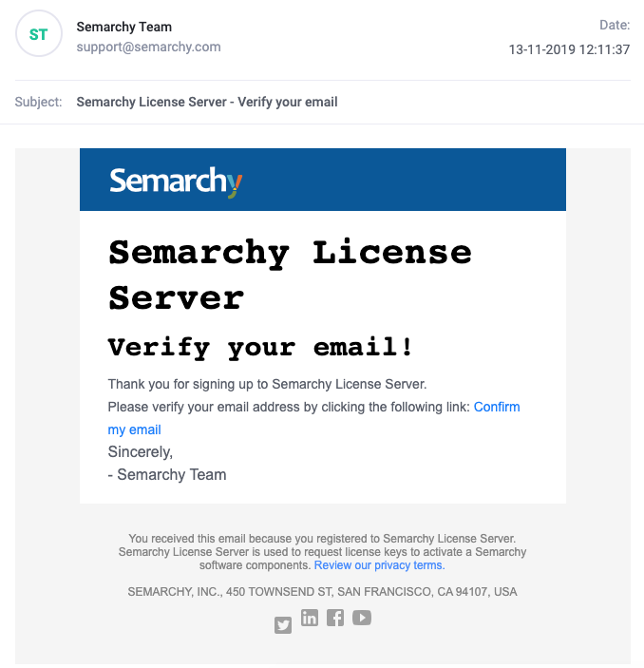Open the Twitter icon in the footer
The height and width of the screenshot is (668, 644).
[283, 625]
